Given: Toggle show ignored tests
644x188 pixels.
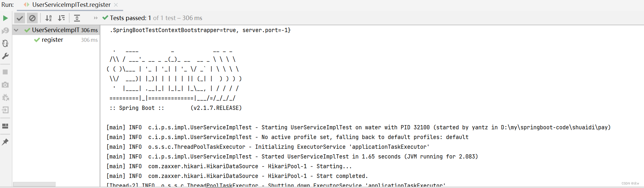Looking at the screenshot, I should 32,18.
